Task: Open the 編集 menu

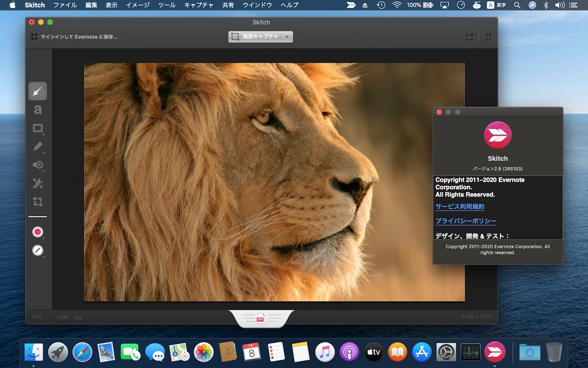Action: pos(91,5)
